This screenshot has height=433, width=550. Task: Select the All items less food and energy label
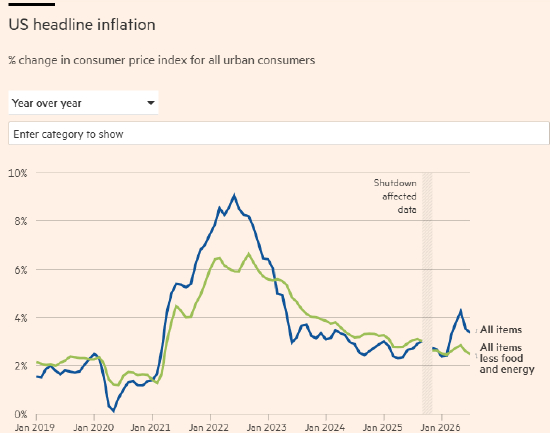click(507, 358)
